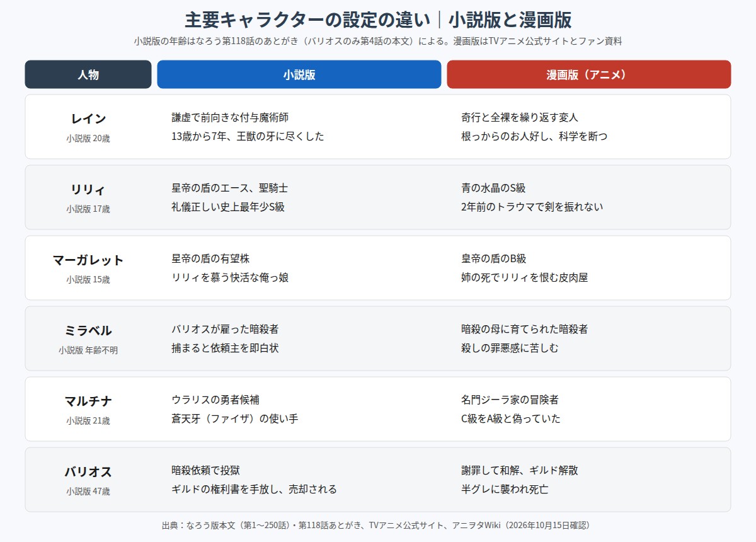Select the character name ミラベル
This screenshot has height=542, width=756.
[88, 330]
